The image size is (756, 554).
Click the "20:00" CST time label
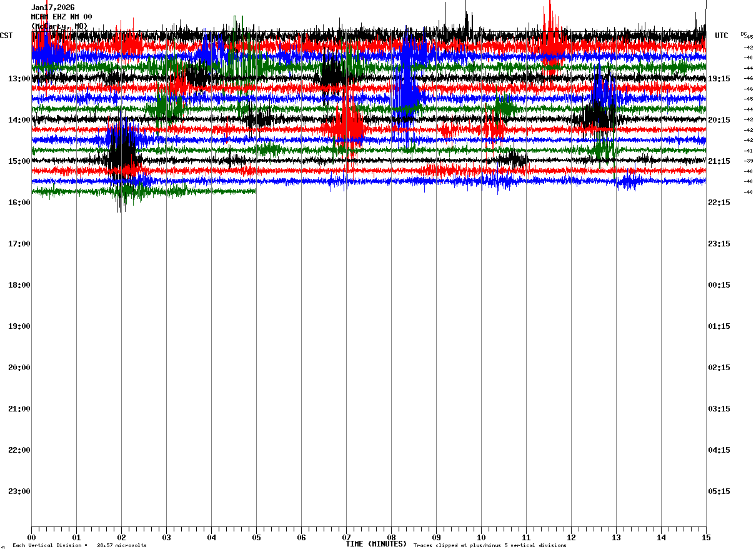point(19,368)
